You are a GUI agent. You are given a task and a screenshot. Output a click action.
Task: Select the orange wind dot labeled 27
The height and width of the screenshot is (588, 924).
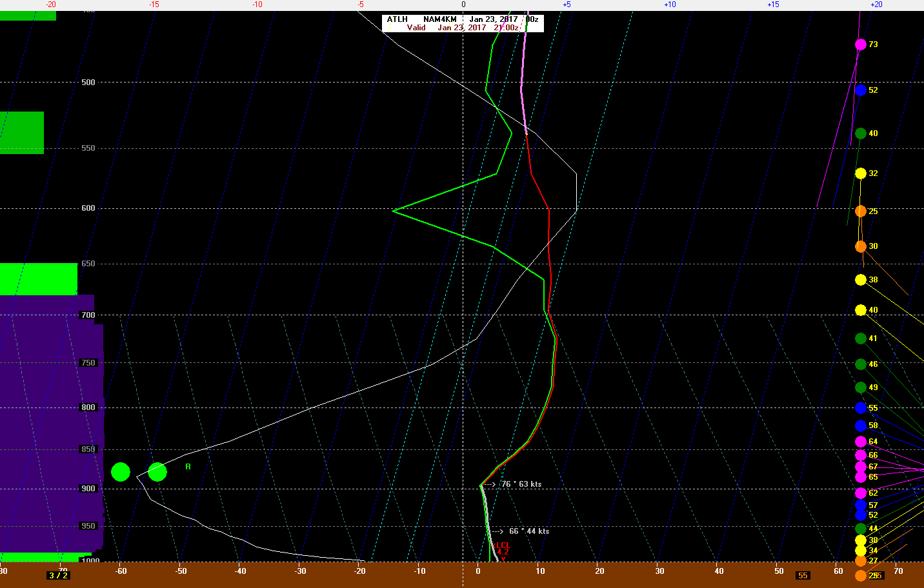click(860, 561)
